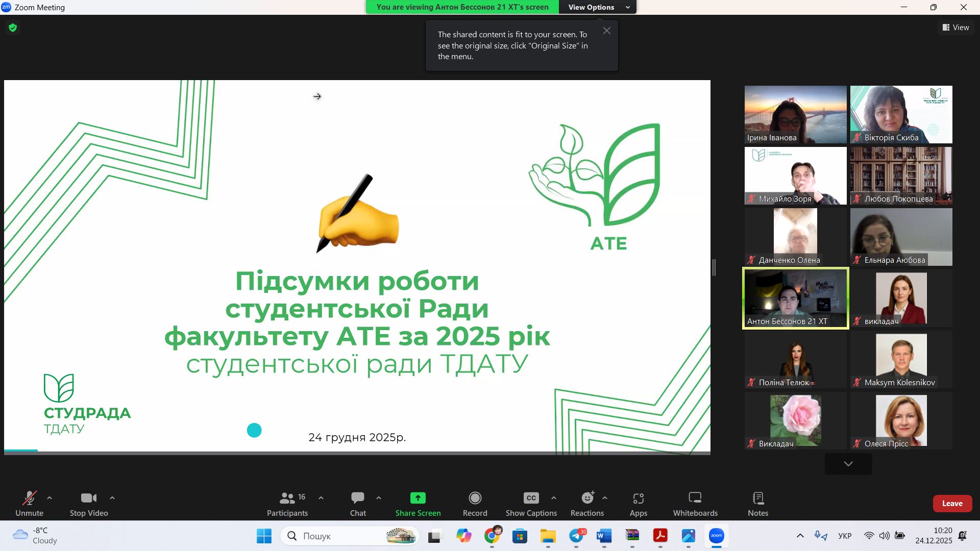Stop your video
Viewport: 980px width, 551px height.
pos(88,504)
